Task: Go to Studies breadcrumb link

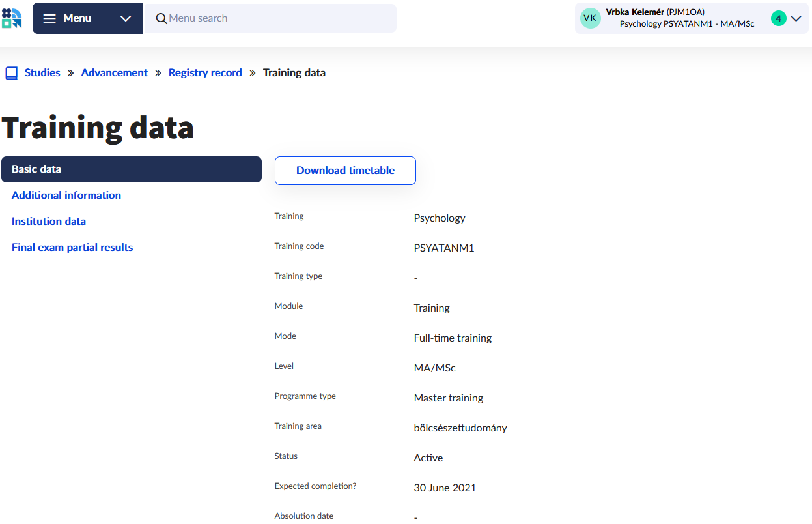Action: [42, 73]
